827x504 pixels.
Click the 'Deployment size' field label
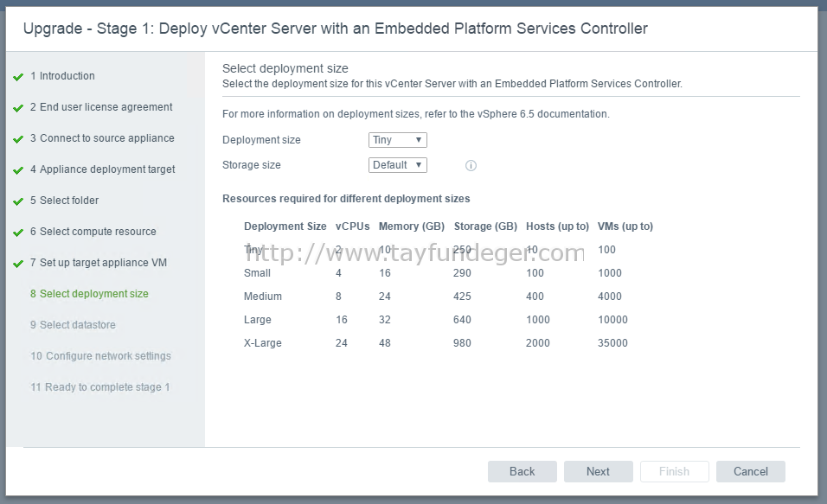point(261,140)
